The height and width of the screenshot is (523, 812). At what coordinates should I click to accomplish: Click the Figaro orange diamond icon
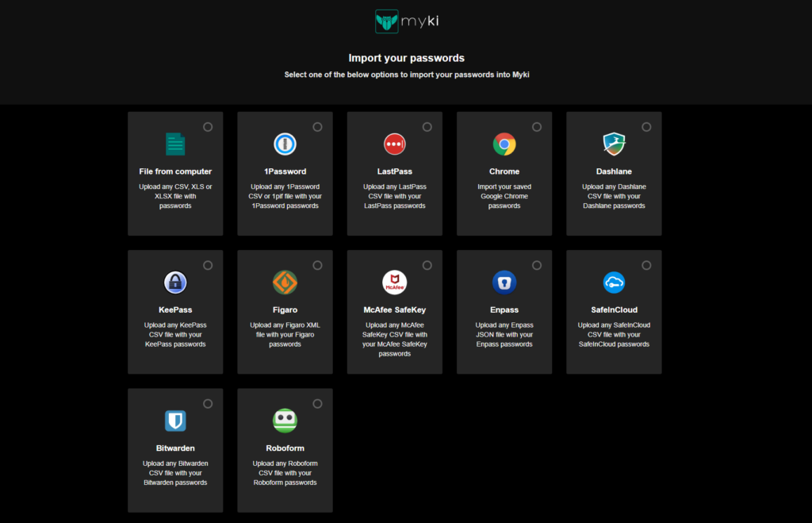point(285,283)
